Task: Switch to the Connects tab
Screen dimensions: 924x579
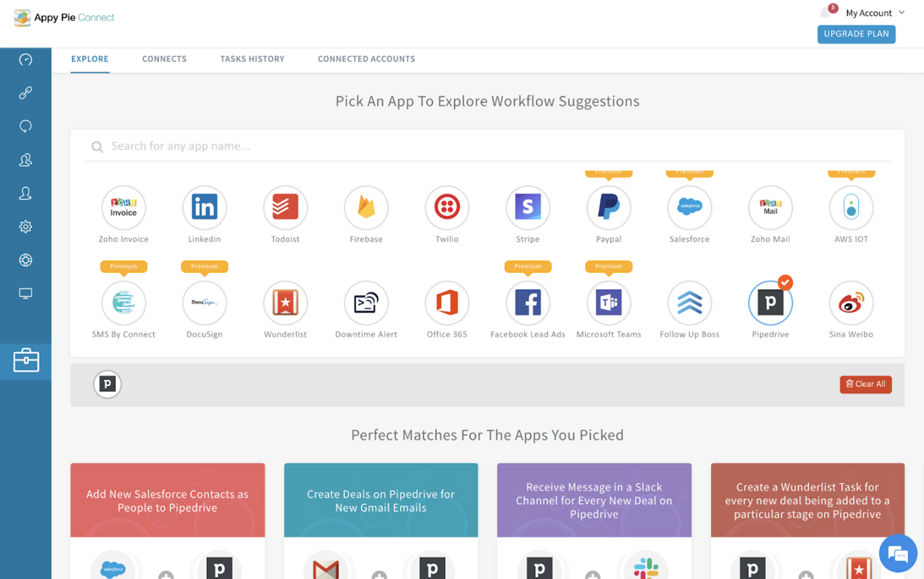Action: tap(164, 59)
